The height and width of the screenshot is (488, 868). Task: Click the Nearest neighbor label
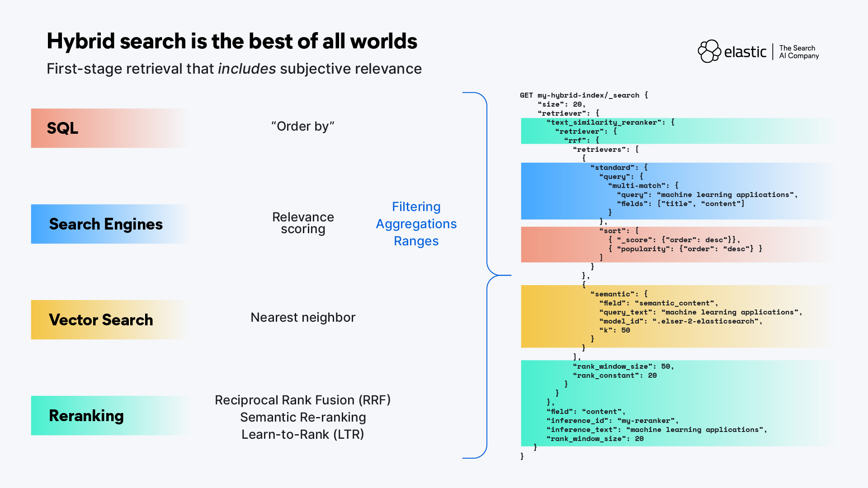click(303, 317)
